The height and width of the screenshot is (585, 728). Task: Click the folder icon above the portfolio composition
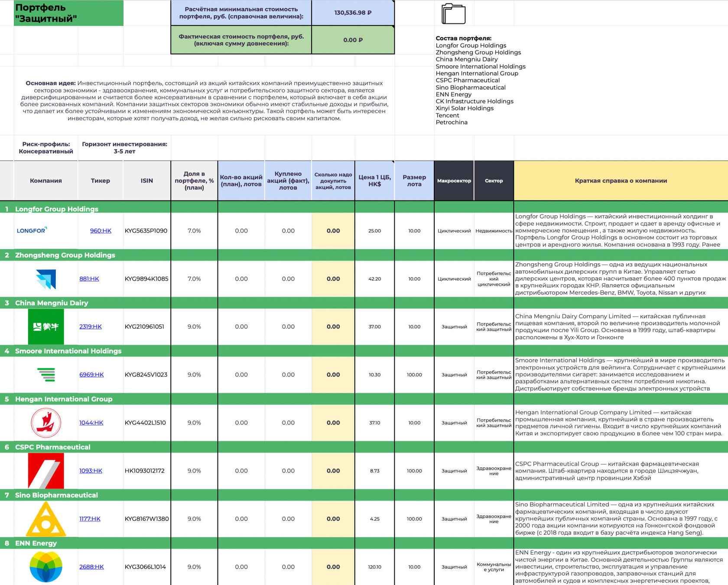pyautogui.click(x=453, y=13)
